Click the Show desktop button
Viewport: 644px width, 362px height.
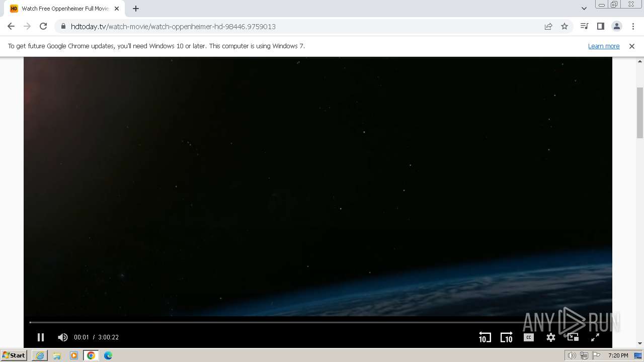tap(638, 355)
